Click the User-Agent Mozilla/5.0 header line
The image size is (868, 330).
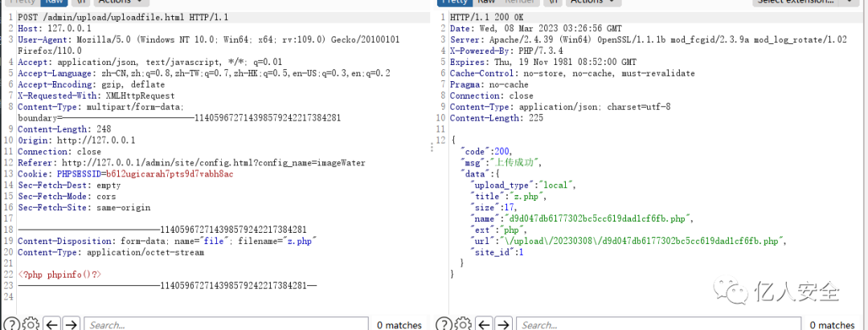tap(209, 40)
